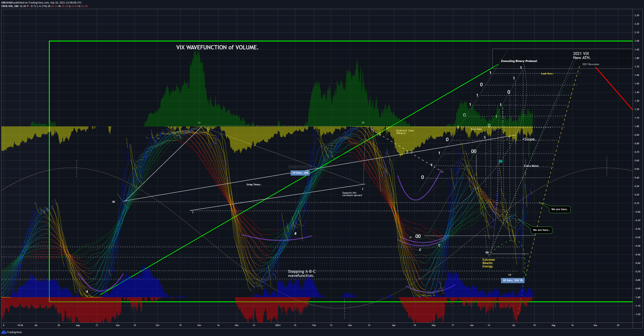The width and height of the screenshot is (644, 336).
Task: Click the yellow Look Here. note
Action: [x=547, y=74]
